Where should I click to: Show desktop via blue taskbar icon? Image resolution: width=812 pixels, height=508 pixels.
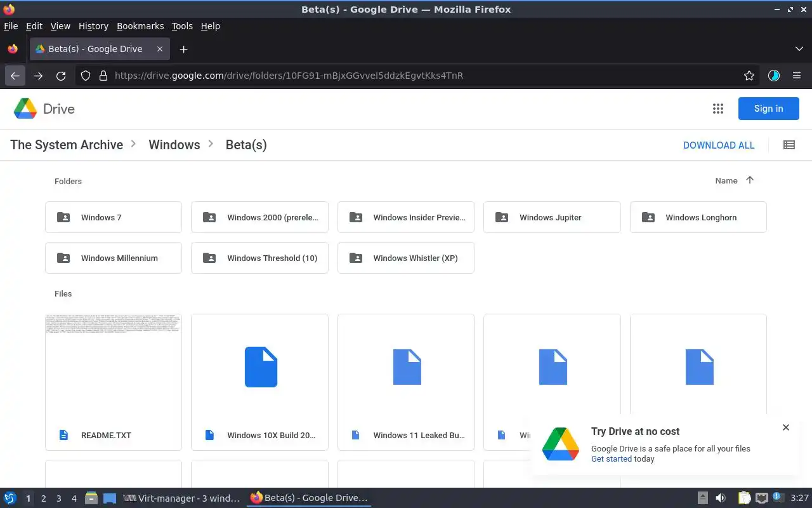point(110,498)
